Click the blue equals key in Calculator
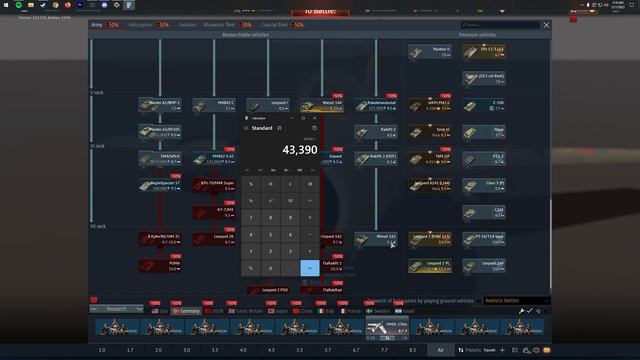Viewport: 640px width, 360px height. [310, 268]
